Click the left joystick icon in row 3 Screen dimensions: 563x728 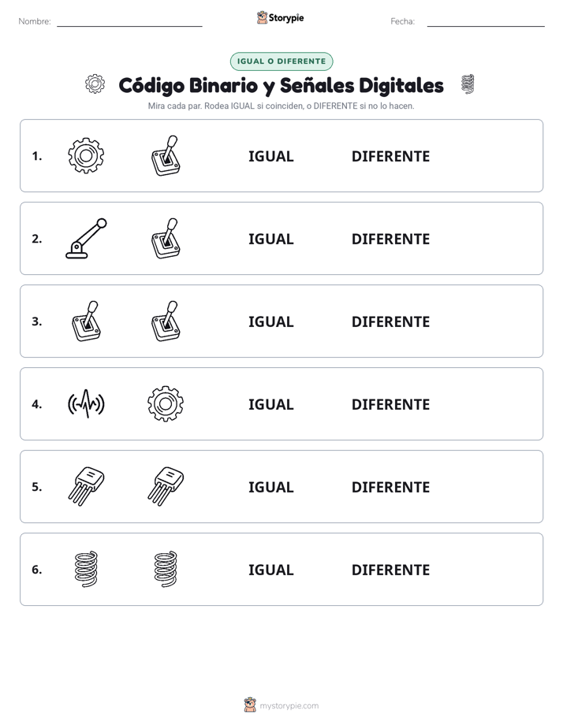87,321
